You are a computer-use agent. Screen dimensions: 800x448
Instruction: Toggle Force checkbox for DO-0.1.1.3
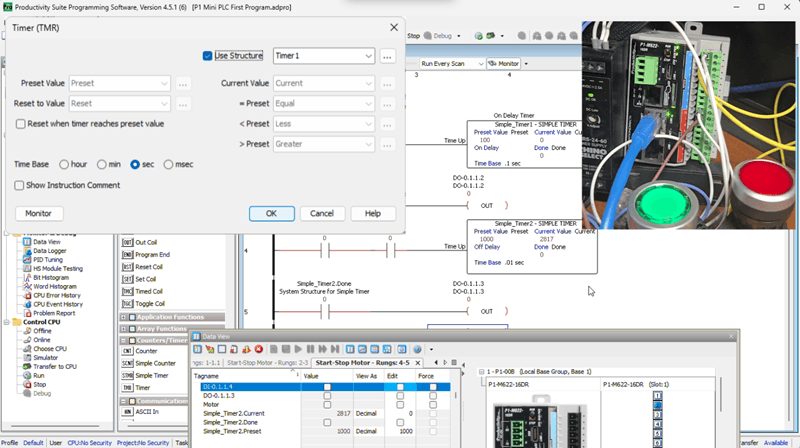coord(433,396)
